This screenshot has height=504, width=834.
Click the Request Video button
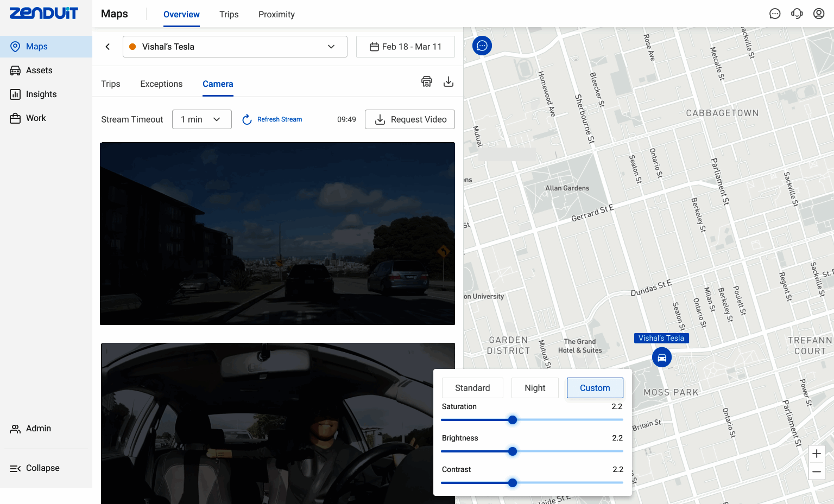pos(410,119)
